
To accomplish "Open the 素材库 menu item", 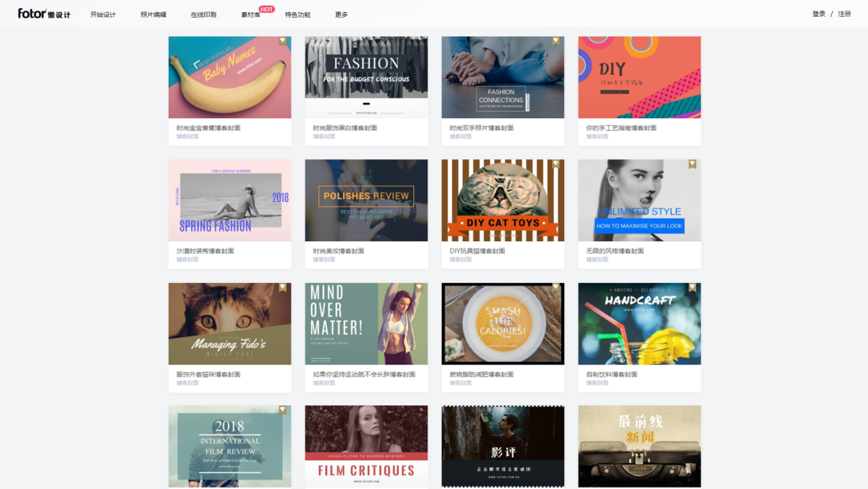I will point(251,15).
